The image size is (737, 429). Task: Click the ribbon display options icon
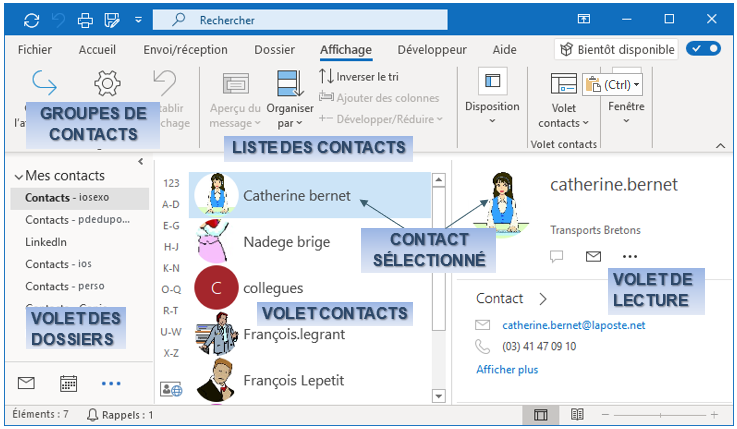coord(583,19)
